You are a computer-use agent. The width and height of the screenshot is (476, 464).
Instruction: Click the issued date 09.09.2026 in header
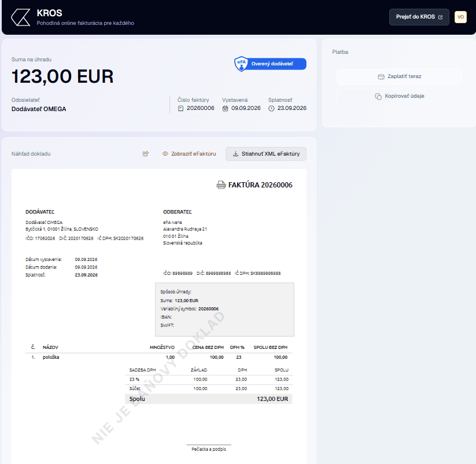click(246, 108)
